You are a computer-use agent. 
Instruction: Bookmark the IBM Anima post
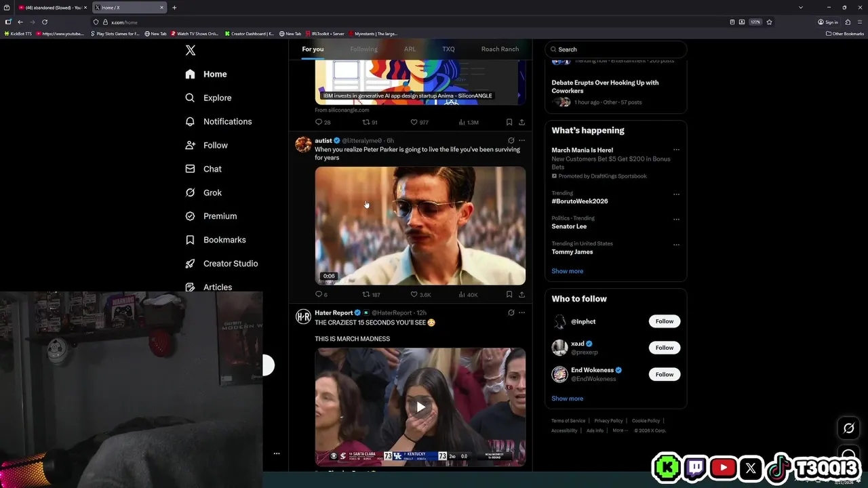point(509,122)
